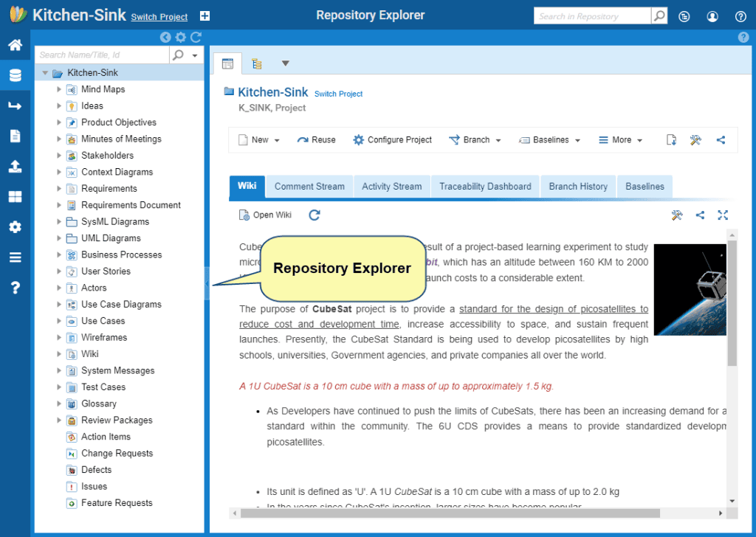Open the Baselines dropdown in toolbar

tap(549, 140)
